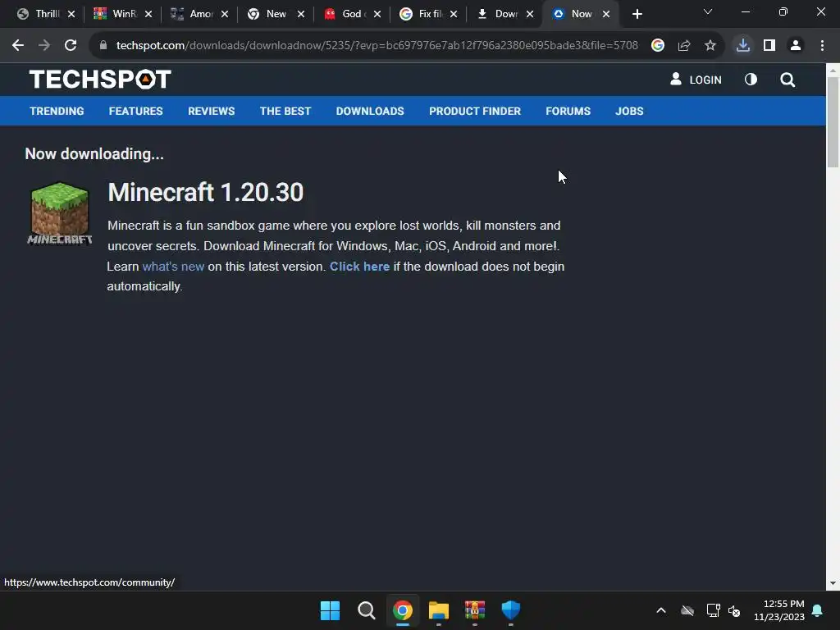This screenshot has width=840, height=630.
Task: Open Windows Security shield in taskbar
Action: tap(510, 610)
